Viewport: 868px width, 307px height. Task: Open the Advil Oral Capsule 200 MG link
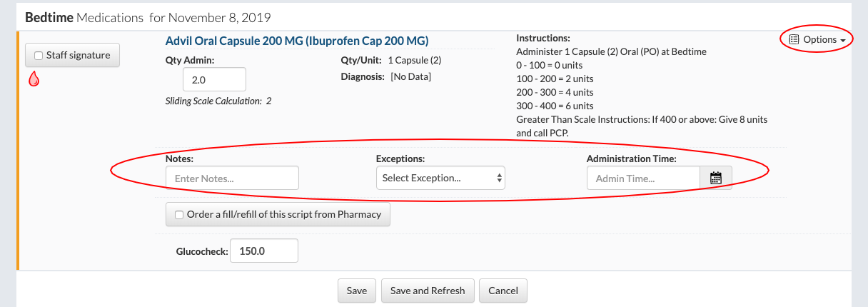point(297,41)
